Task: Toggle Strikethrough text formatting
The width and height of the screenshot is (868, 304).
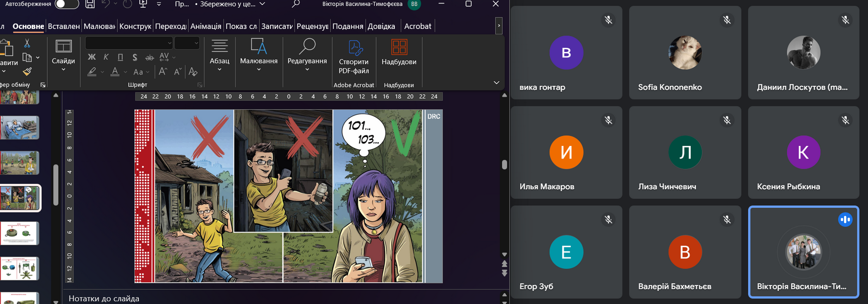Action: coord(150,57)
